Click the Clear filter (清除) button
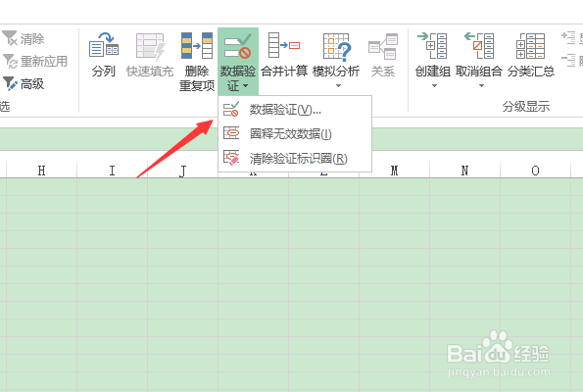Image resolution: width=583 pixels, height=392 pixels. (24, 38)
